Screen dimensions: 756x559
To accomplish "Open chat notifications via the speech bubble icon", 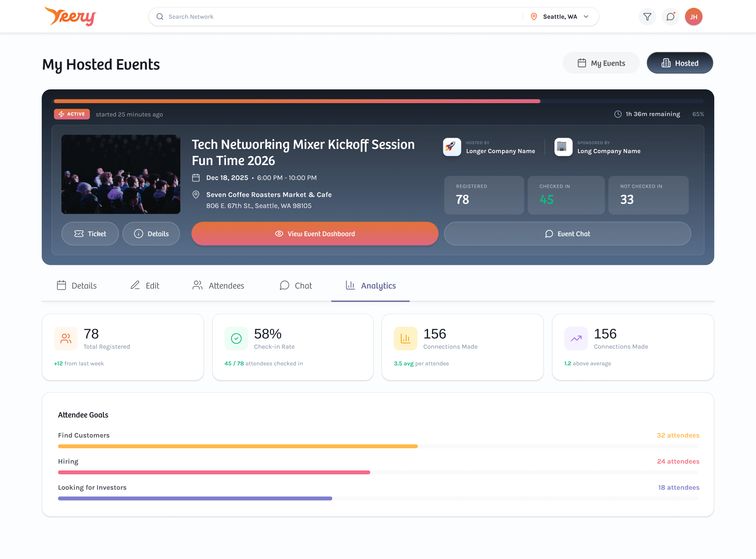I will point(671,17).
